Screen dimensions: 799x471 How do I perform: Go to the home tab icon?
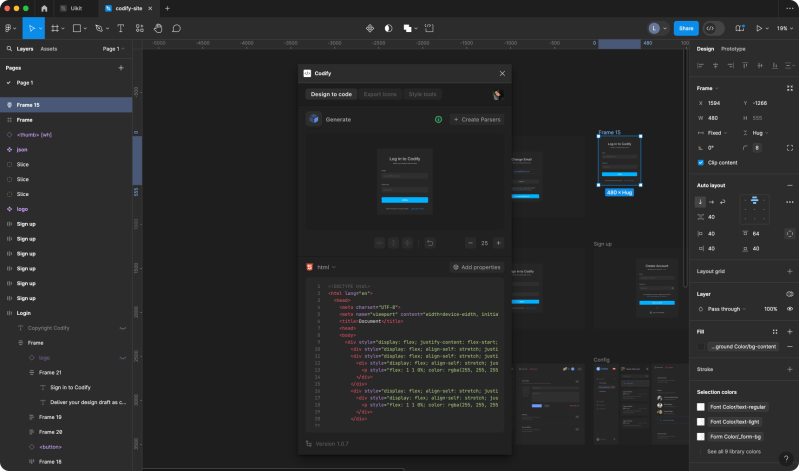click(x=44, y=9)
